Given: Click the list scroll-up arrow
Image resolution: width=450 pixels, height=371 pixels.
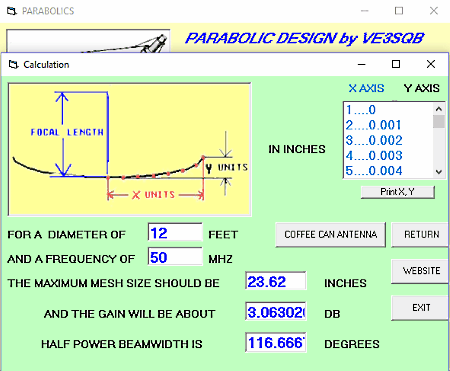Looking at the screenshot, I should tap(439, 109).
